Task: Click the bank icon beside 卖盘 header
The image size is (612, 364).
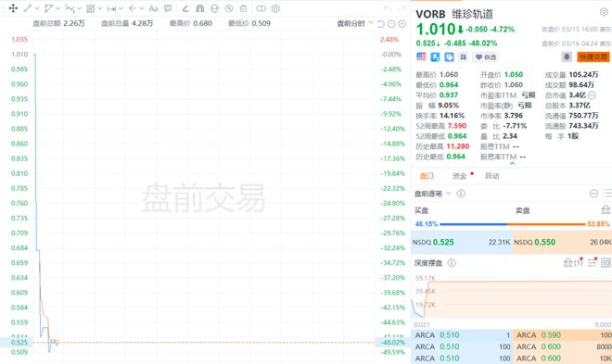Action: [x=606, y=210]
